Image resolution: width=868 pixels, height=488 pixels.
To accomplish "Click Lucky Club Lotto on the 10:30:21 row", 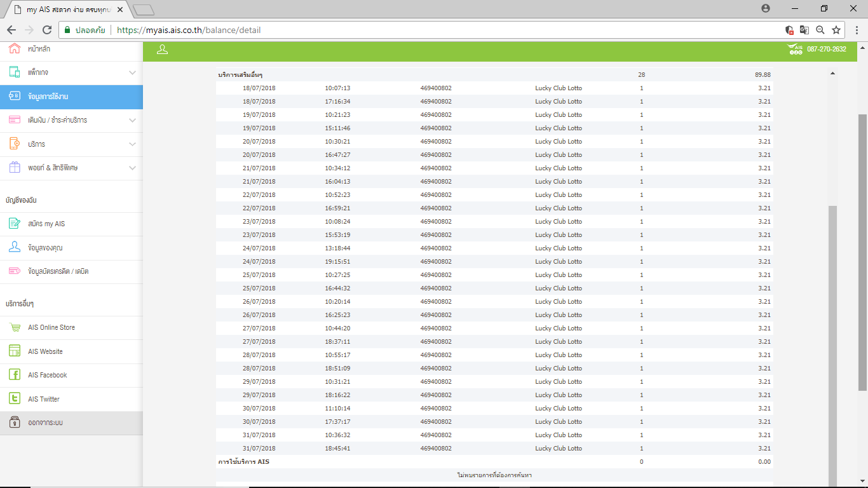I will (559, 142).
